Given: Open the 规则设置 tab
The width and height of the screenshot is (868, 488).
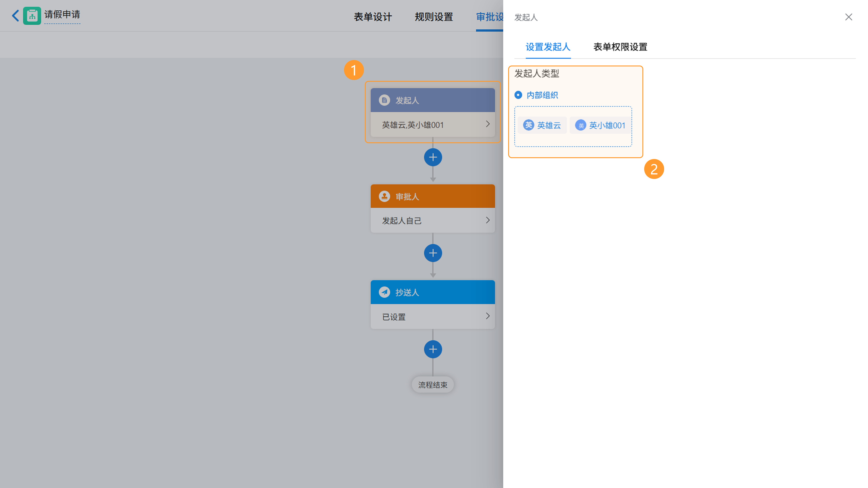Looking at the screenshot, I should tap(434, 17).
